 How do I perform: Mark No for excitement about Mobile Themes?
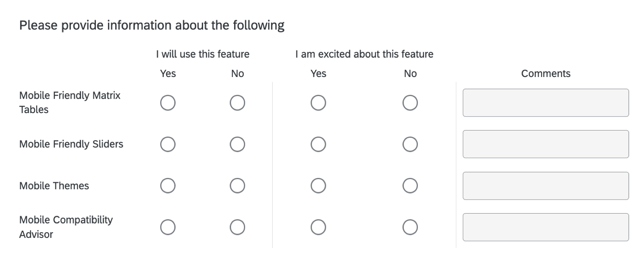coord(410,186)
